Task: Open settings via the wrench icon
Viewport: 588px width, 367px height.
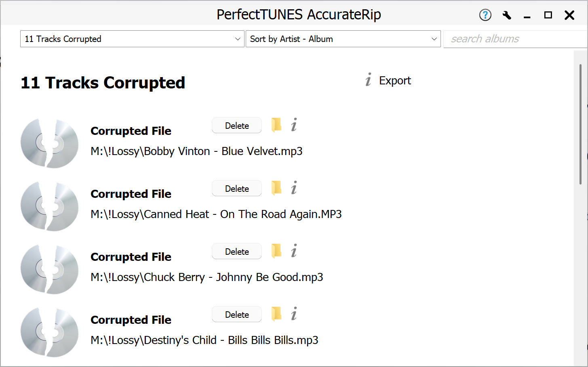Action: point(506,15)
